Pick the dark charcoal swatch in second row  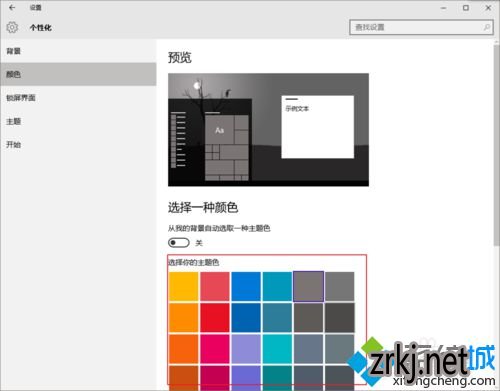(x=340, y=318)
